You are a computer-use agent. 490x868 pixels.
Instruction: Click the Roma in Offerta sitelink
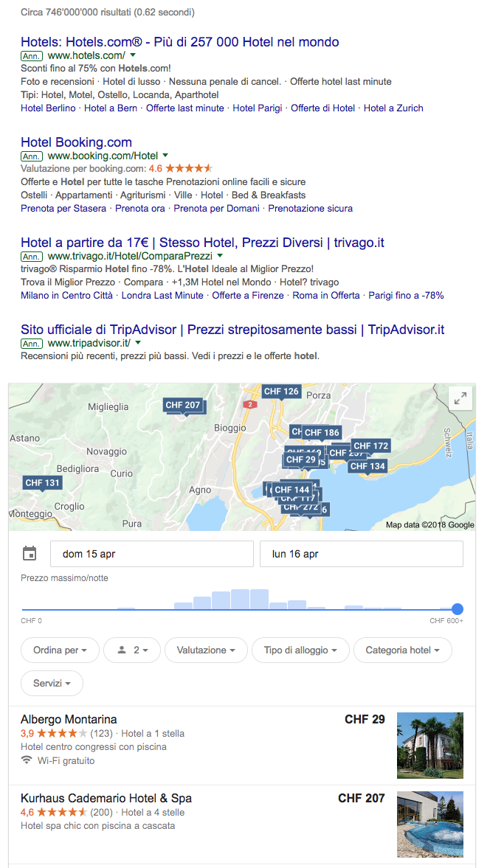[326, 296]
